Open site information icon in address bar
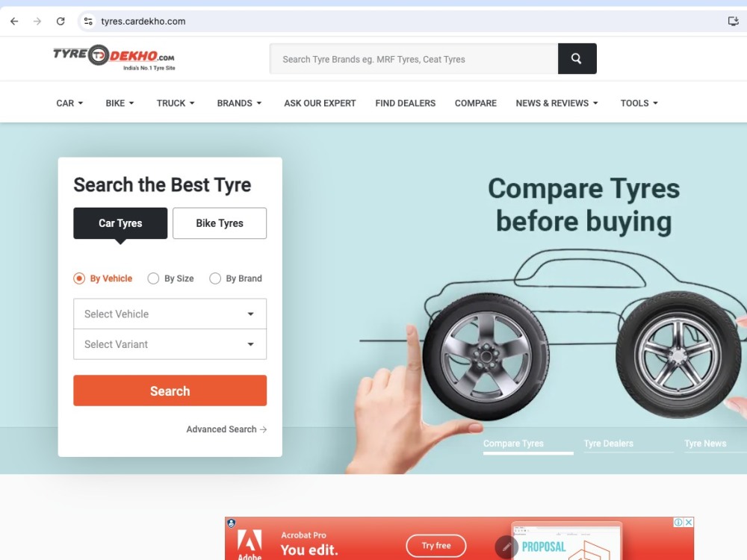 pos(88,21)
